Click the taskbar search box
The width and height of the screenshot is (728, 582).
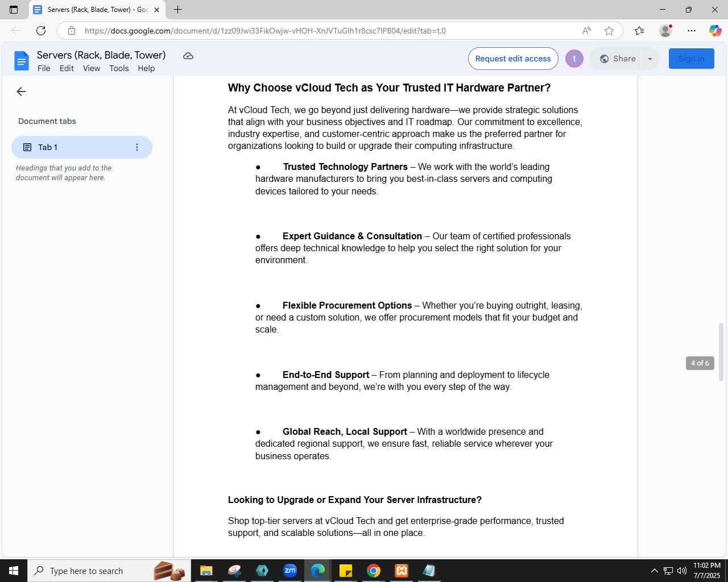tap(108, 571)
